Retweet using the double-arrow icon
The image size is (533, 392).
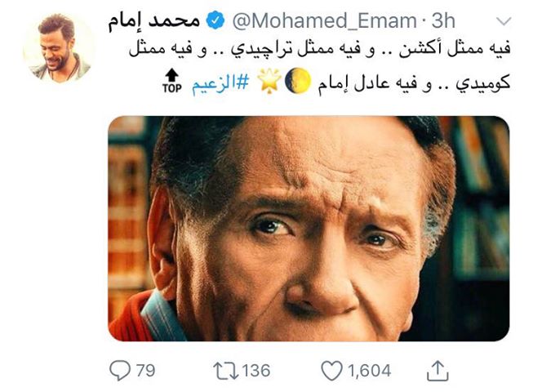(x=226, y=371)
